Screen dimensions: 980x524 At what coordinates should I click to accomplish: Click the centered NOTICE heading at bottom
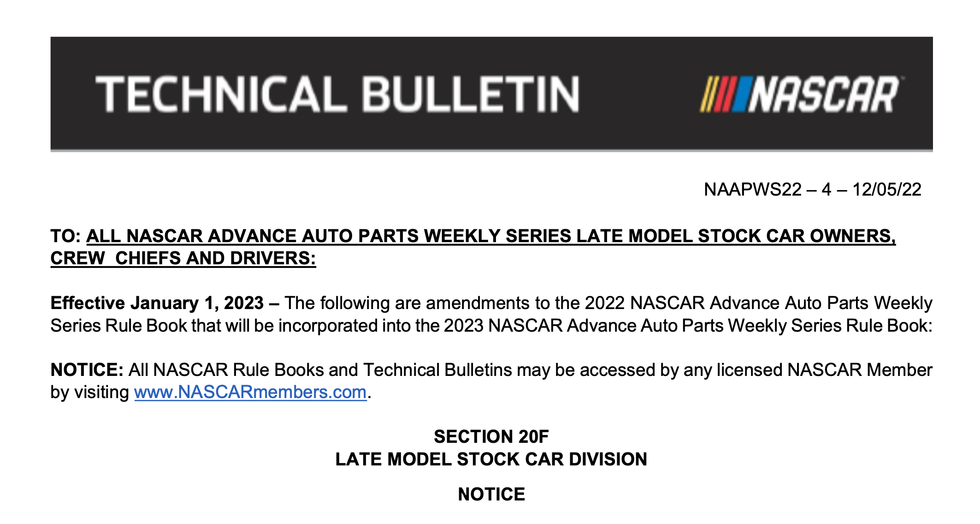point(491,494)
